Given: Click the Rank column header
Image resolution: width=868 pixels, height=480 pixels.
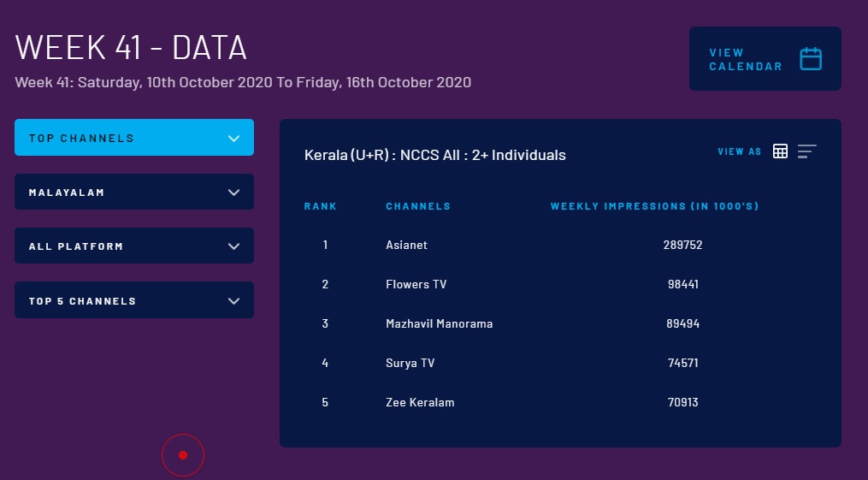Looking at the screenshot, I should 321,206.
